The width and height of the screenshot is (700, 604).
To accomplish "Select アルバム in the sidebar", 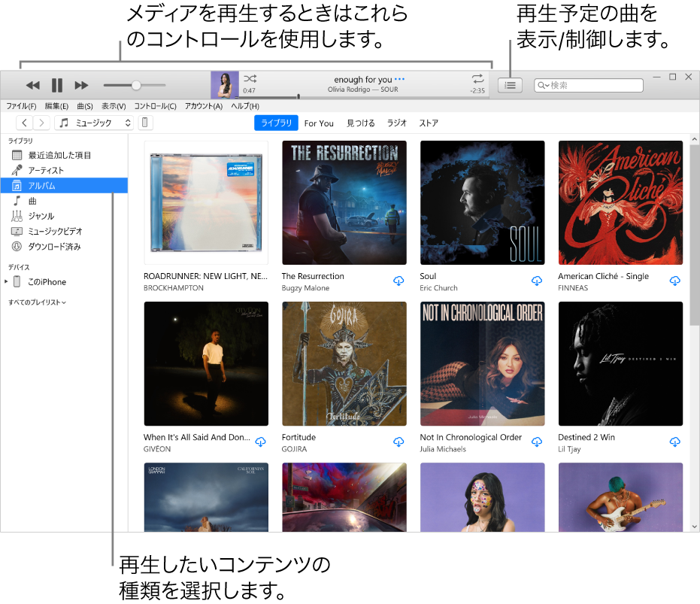I will point(64,185).
